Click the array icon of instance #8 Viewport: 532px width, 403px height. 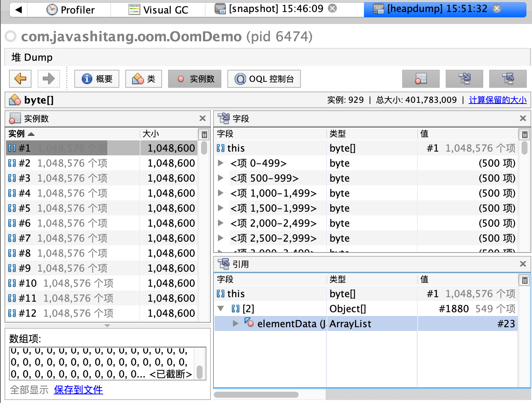(x=12, y=253)
